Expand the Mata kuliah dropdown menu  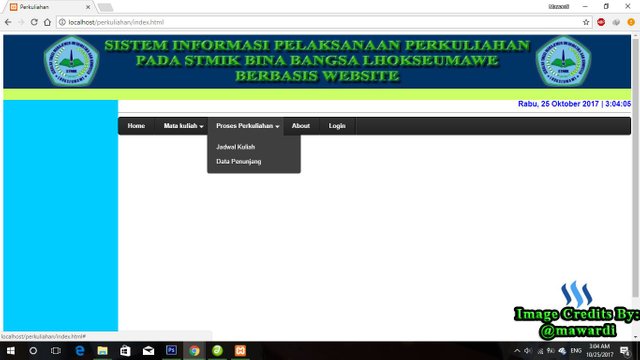[x=183, y=126]
